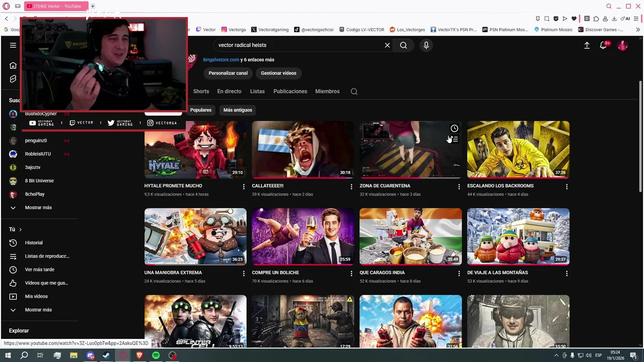Image resolution: width=644 pixels, height=362 pixels.
Task: Switch to the En directo tab
Action: click(229, 92)
